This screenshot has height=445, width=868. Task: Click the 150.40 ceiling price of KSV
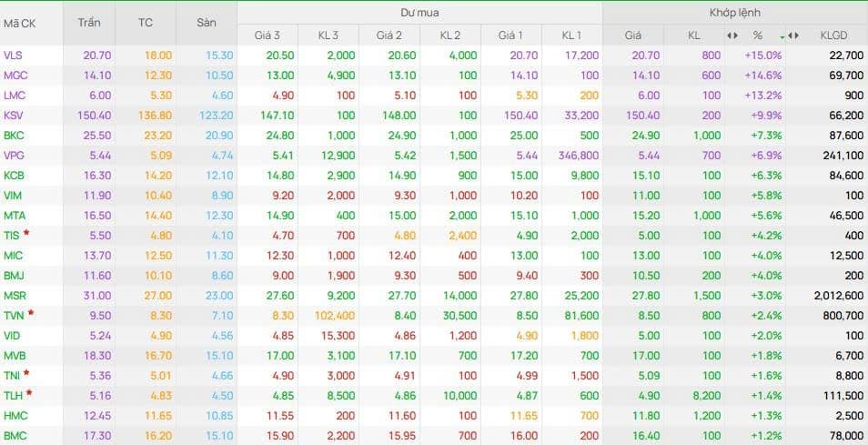pyautogui.click(x=96, y=116)
